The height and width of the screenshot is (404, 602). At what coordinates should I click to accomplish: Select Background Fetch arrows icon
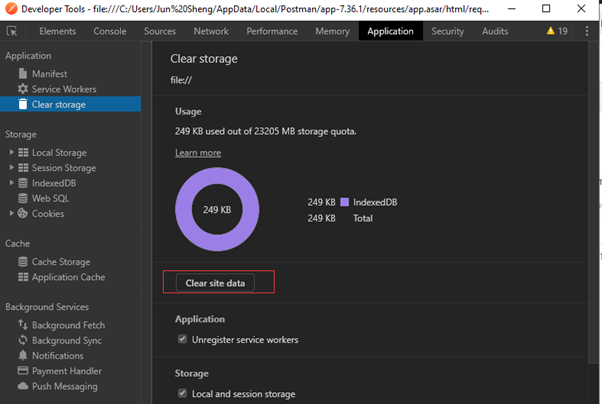[x=23, y=325]
